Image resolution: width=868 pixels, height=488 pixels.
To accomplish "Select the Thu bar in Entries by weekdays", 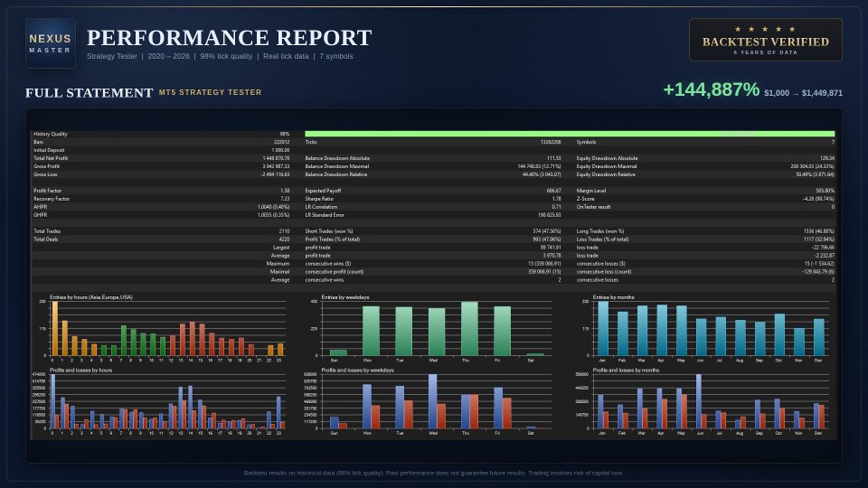I will point(469,329).
